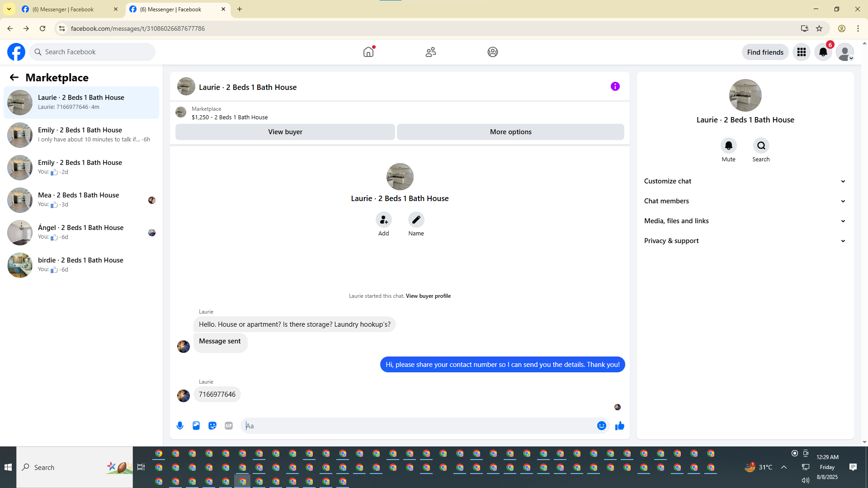
Task: Send a thumbs-up like
Action: (x=619, y=426)
